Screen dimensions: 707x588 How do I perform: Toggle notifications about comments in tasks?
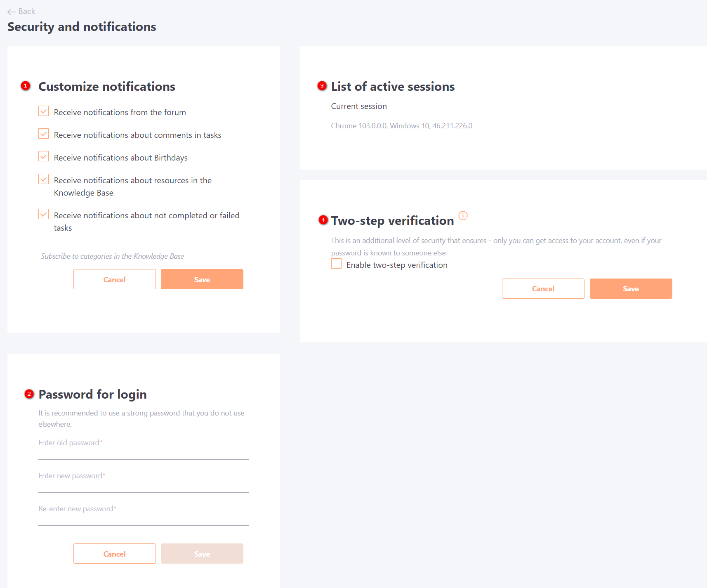click(43, 134)
